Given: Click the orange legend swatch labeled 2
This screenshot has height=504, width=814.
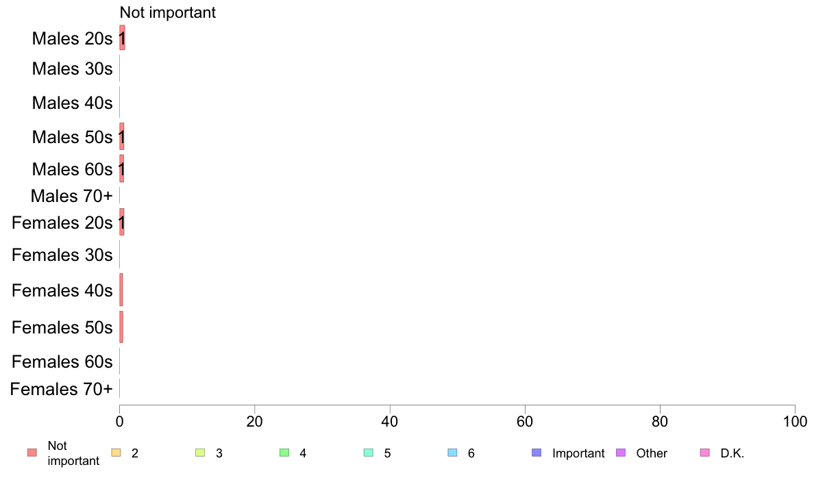Looking at the screenshot, I should point(116,453).
